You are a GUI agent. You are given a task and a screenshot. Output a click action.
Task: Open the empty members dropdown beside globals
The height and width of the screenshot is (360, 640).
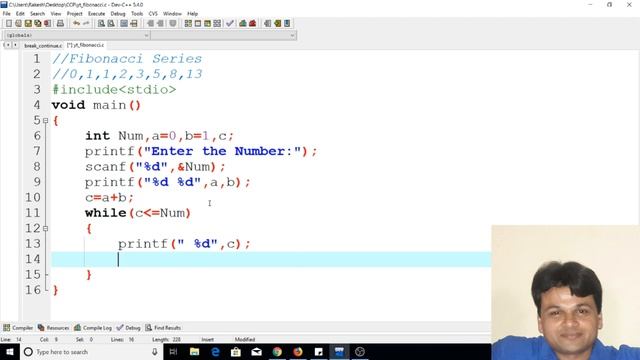coord(224,36)
